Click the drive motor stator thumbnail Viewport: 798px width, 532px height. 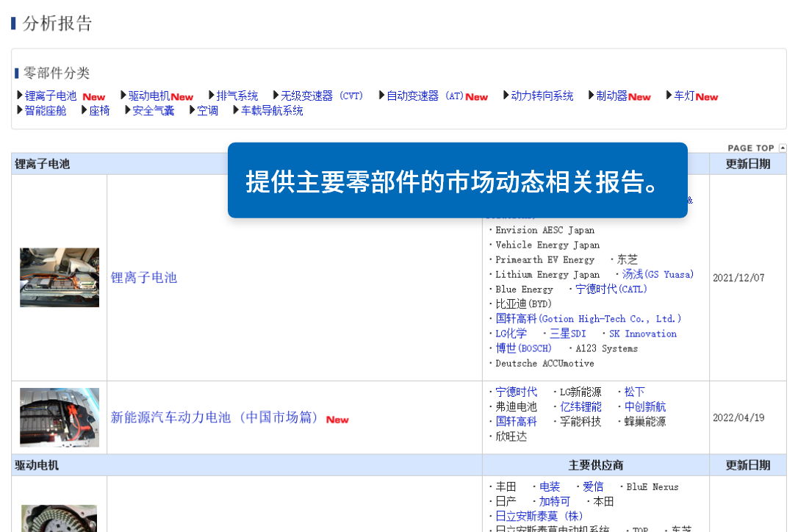click(x=59, y=518)
